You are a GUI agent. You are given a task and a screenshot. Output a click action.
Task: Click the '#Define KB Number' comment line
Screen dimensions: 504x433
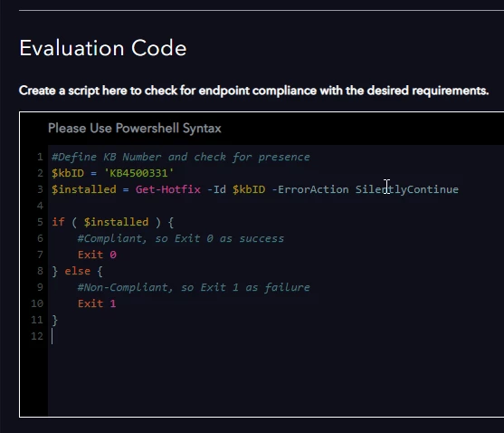point(181,157)
